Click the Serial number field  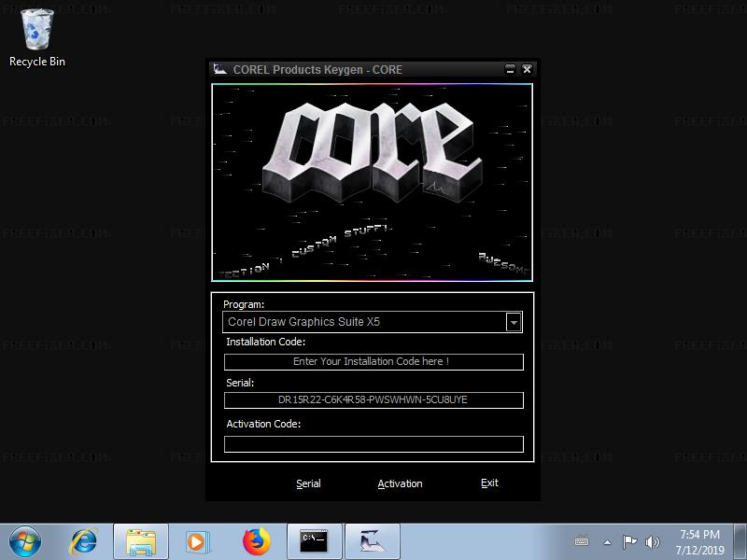tap(373, 400)
